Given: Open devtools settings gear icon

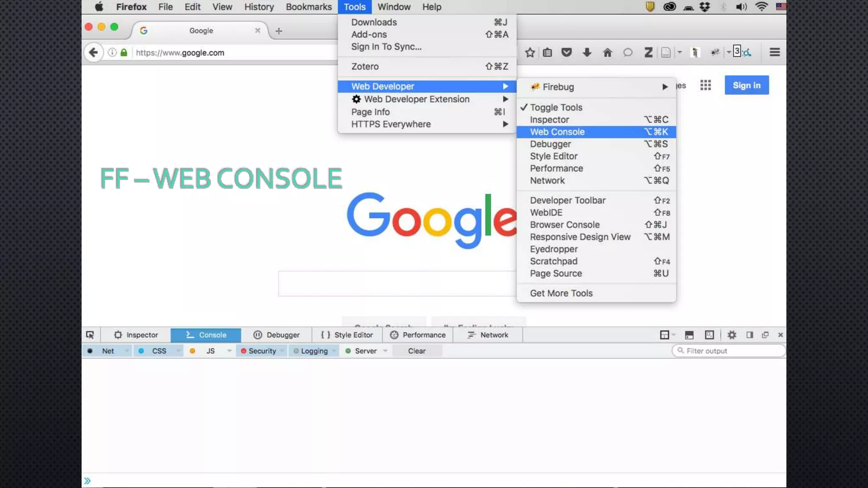Looking at the screenshot, I should pos(732,335).
